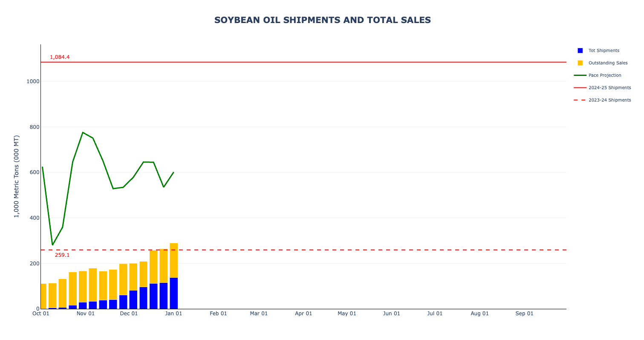
Task: Click the green Pace Projection legend line icon
Action: tap(580, 75)
